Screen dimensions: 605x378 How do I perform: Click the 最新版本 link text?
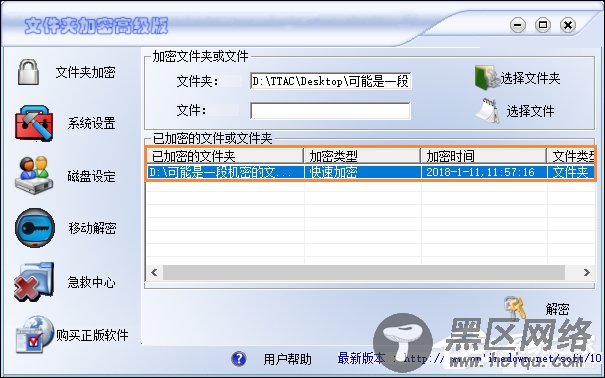point(361,358)
